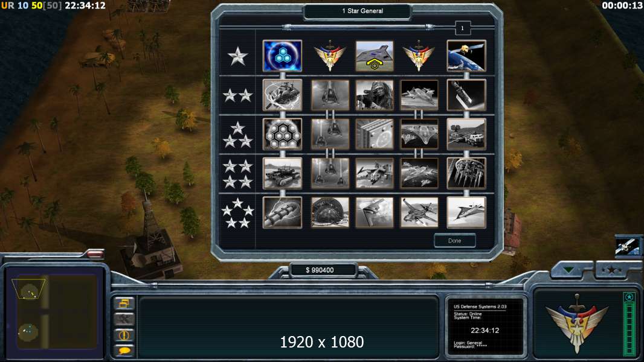Click the green experience rank bar
Image resolution: width=644 pixels, height=362 pixels.
coord(629,324)
